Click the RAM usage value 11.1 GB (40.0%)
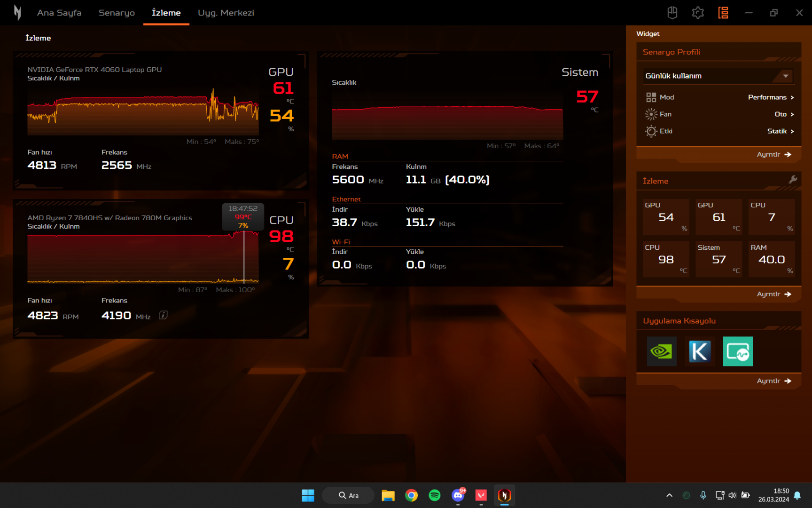Image resolution: width=812 pixels, height=508 pixels. click(x=448, y=180)
